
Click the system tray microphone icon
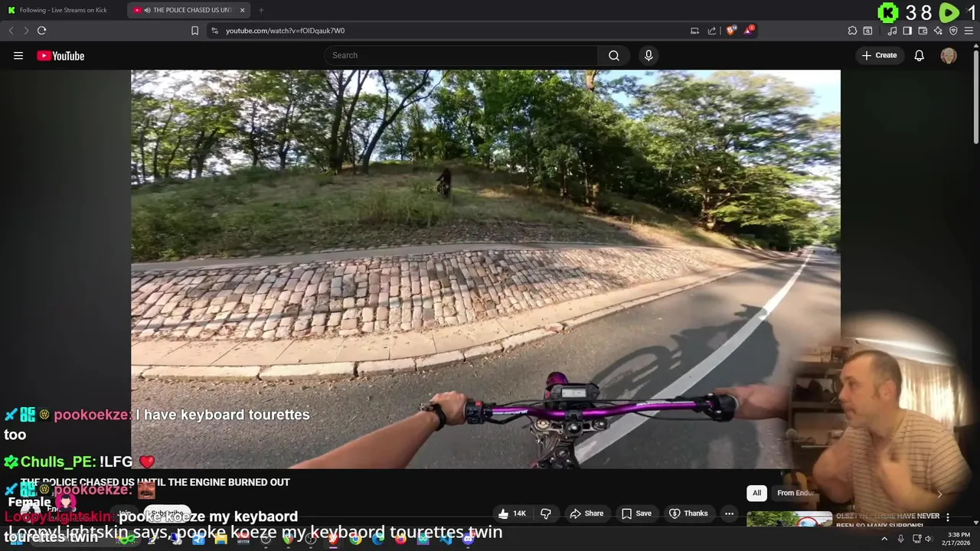[900, 539]
